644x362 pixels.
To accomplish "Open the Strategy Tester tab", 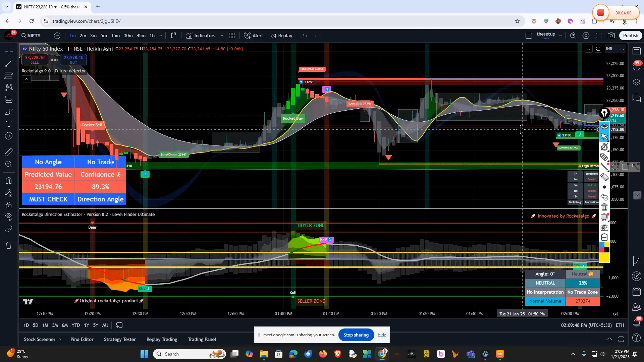I will pos(120,339).
